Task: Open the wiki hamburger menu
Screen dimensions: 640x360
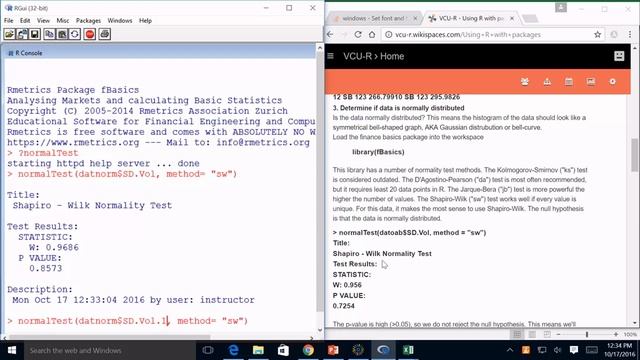Action: point(331,56)
